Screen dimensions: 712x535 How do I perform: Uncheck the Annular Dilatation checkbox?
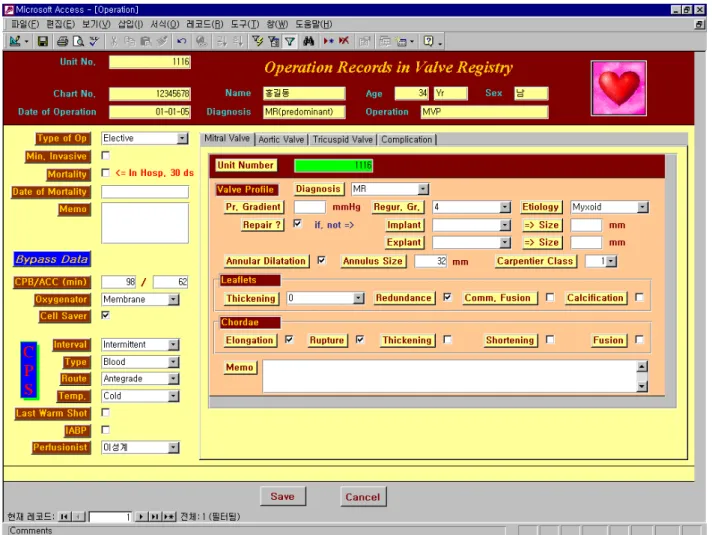(321, 260)
